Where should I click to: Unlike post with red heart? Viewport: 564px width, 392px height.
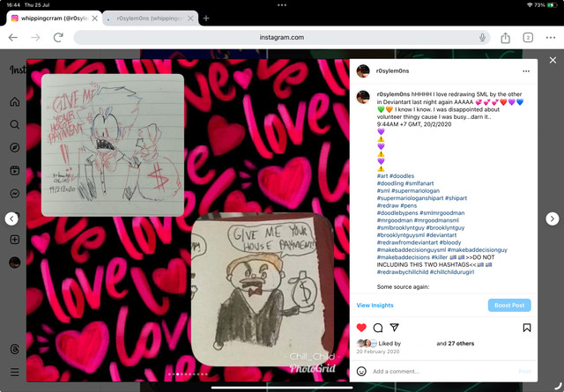361,328
